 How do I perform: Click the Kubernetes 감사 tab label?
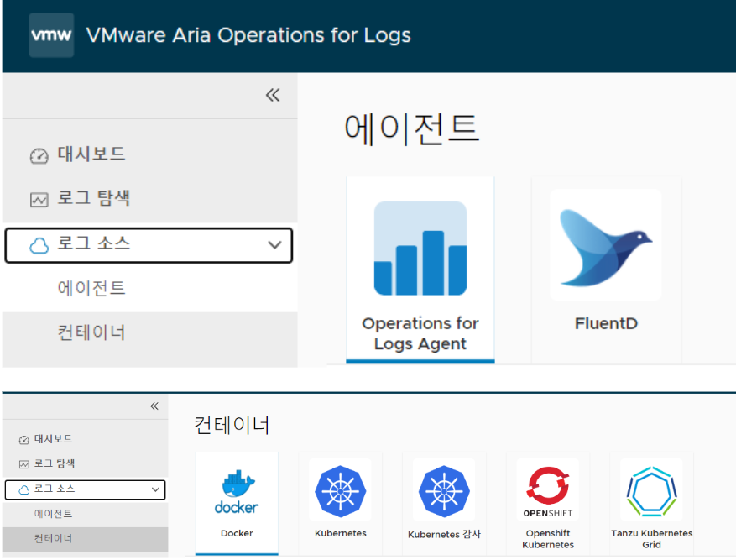[x=444, y=534]
